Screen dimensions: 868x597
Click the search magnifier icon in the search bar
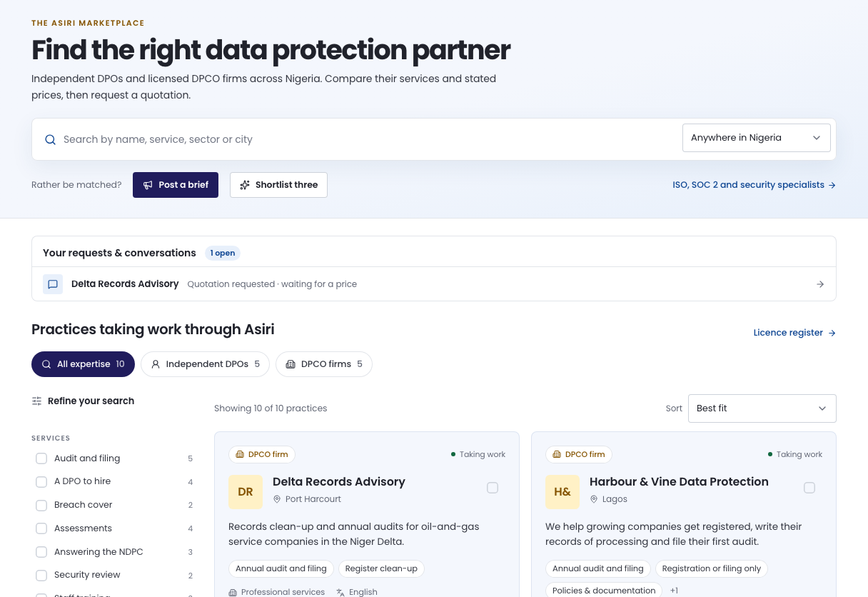pyautogui.click(x=50, y=139)
